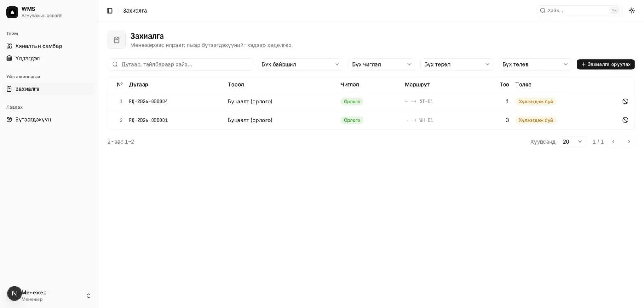Screen dimensions: 644x308
Task: Click the Орлого badge in RQ-2026-000004 row
Action: [352, 101]
